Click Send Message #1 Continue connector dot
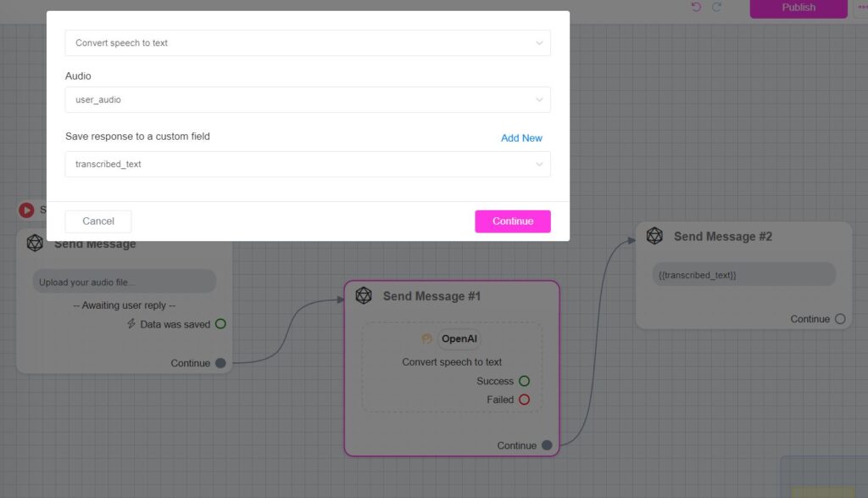Viewport: 868px width, 498px height. tap(547, 445)
